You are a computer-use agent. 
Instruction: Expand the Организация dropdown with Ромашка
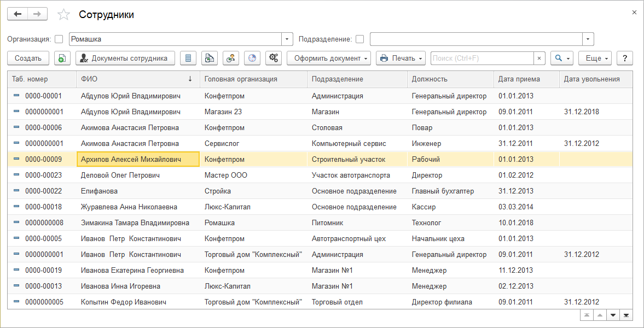tap(288, 39)
